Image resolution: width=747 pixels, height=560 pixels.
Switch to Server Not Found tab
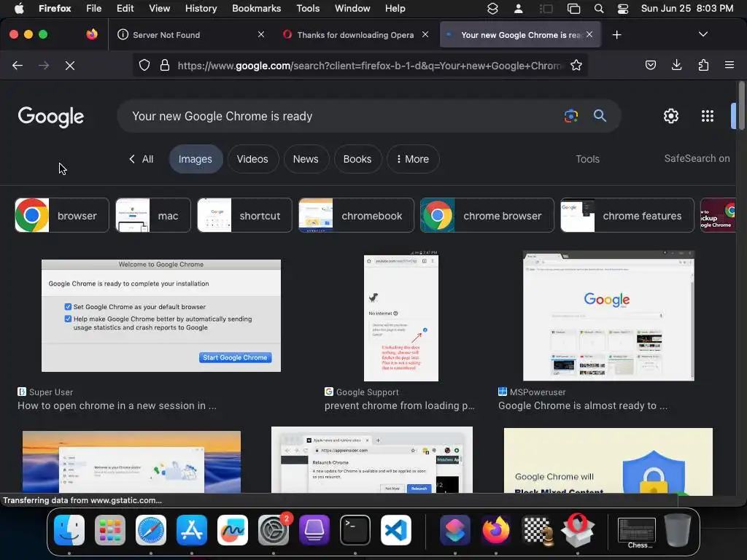pyautogui.click(x=190, y=35)
